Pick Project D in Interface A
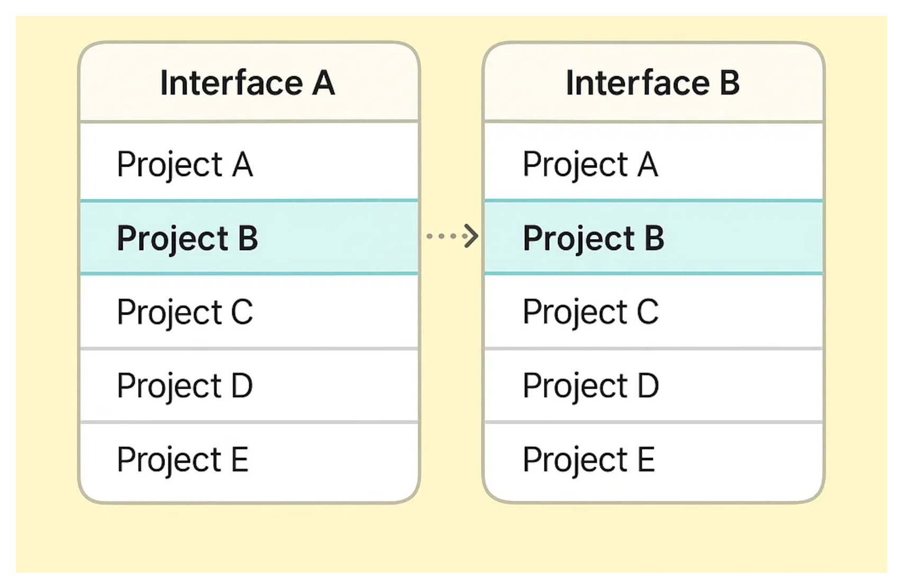Screen dimensions: 903x588 pyautogui.click(x=185, y=385)
